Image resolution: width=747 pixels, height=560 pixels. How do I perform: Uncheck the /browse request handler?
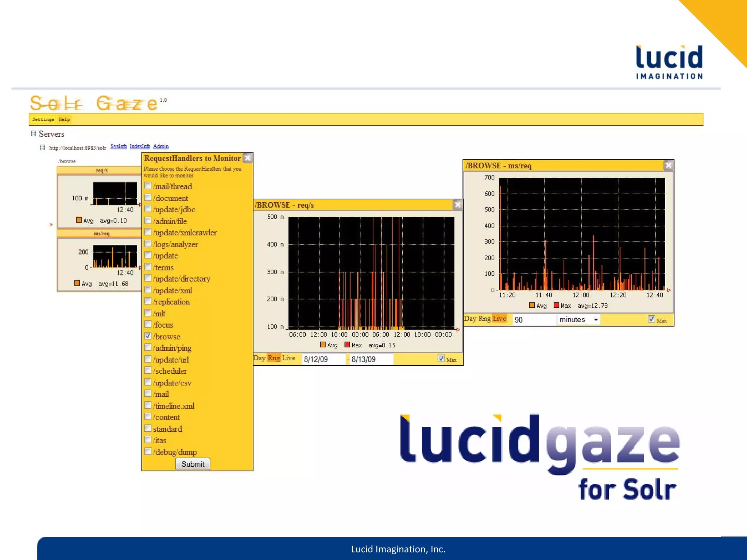click(x=148, y=336)
